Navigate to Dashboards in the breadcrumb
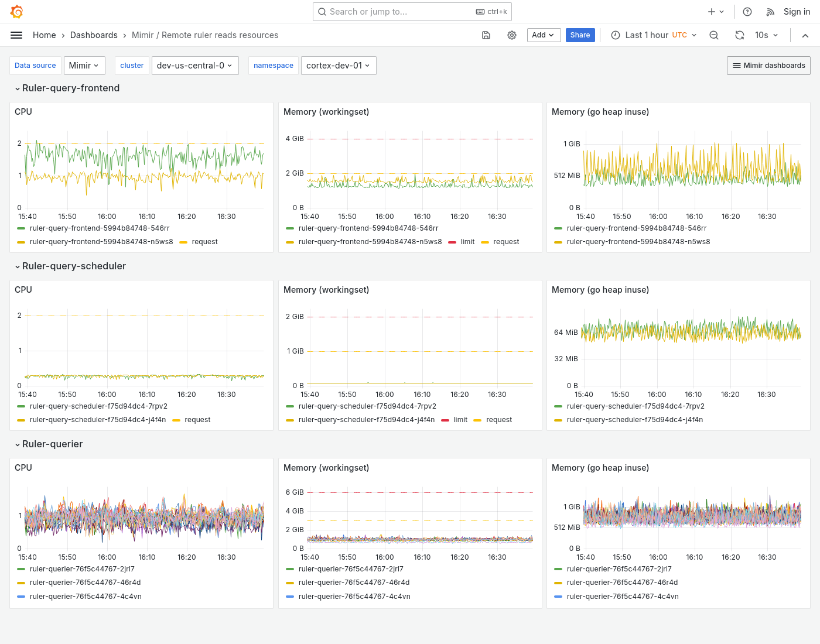 point(94,35)
